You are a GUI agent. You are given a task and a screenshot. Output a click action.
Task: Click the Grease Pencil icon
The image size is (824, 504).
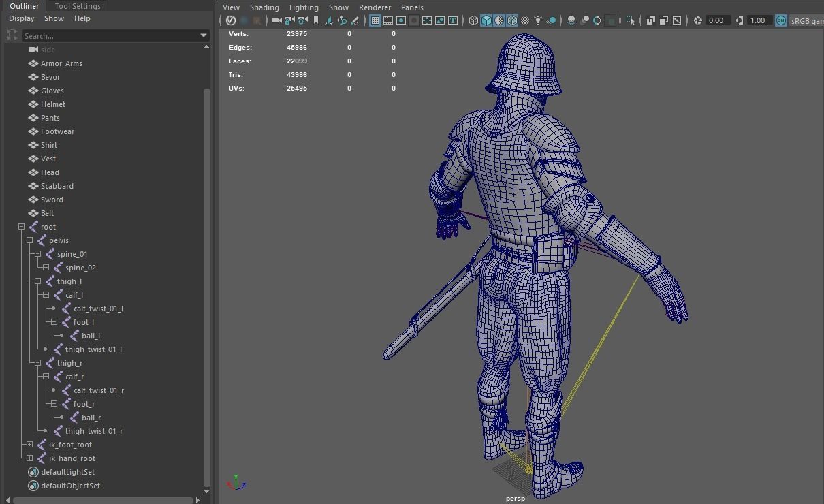pyautogui.click(x=355, y=20)
